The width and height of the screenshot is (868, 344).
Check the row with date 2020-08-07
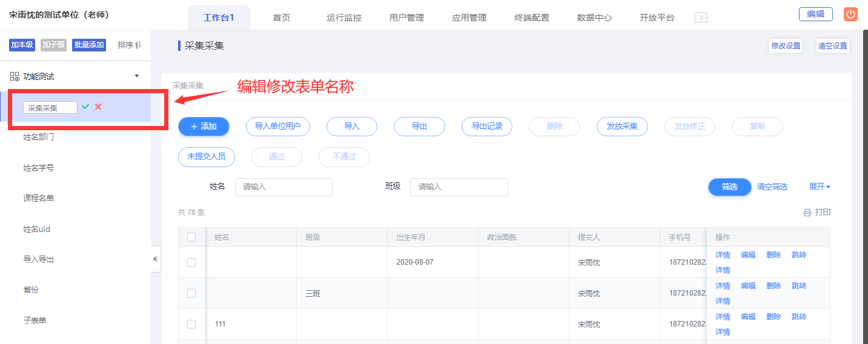[x=191, y=262]
